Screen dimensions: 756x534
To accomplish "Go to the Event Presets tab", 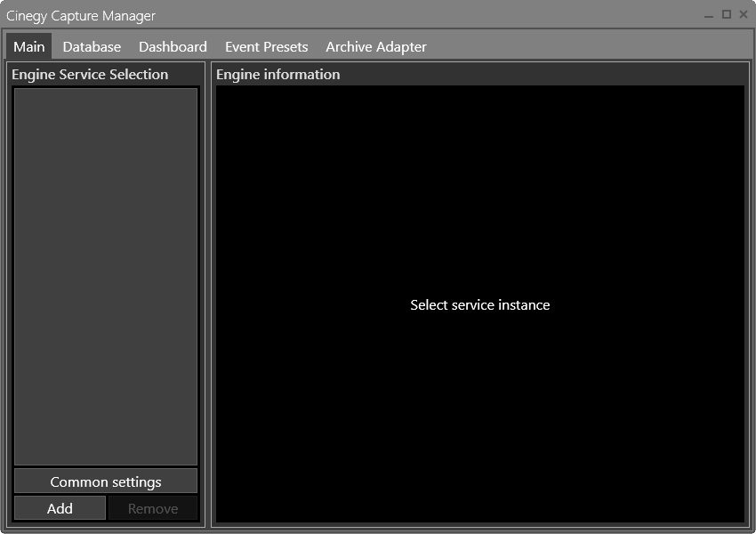I will tap(266, 47).
